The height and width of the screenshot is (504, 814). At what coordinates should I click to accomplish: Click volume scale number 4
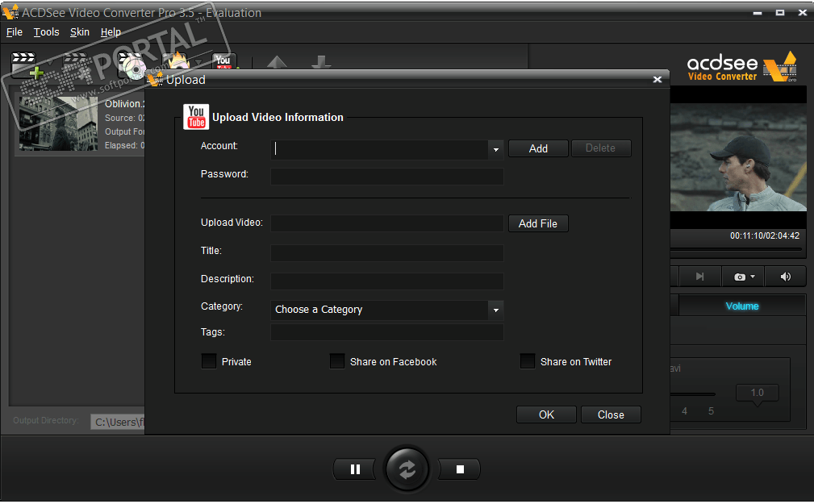click(x=684, y=411)
